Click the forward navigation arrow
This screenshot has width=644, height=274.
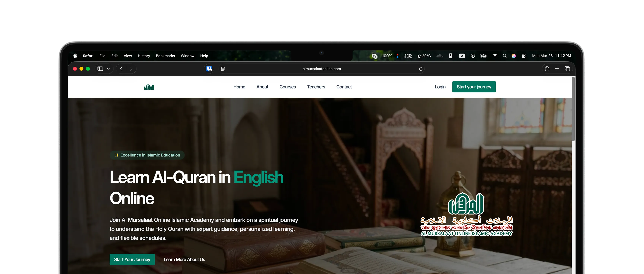pos(131,69)
